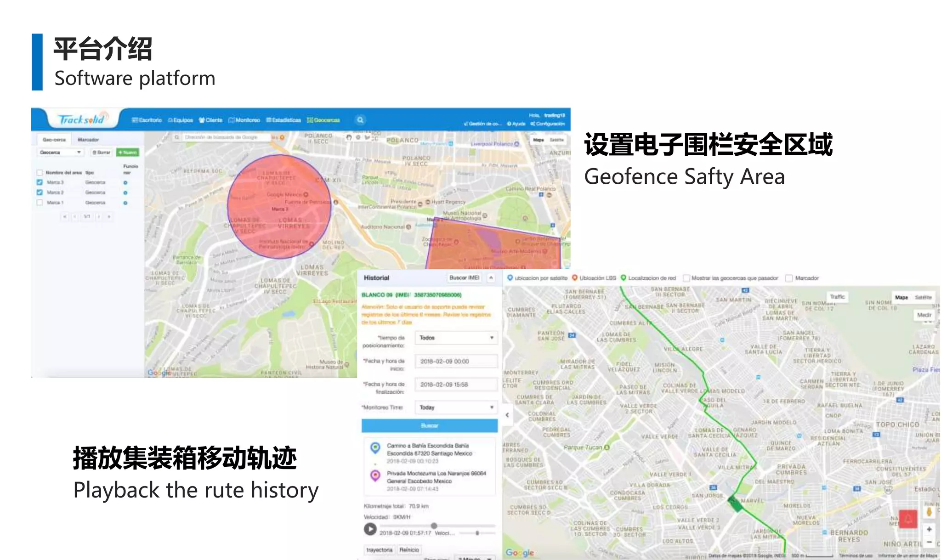
Task: Open the Geocerca type dropdown
Action: pos(60,152)
